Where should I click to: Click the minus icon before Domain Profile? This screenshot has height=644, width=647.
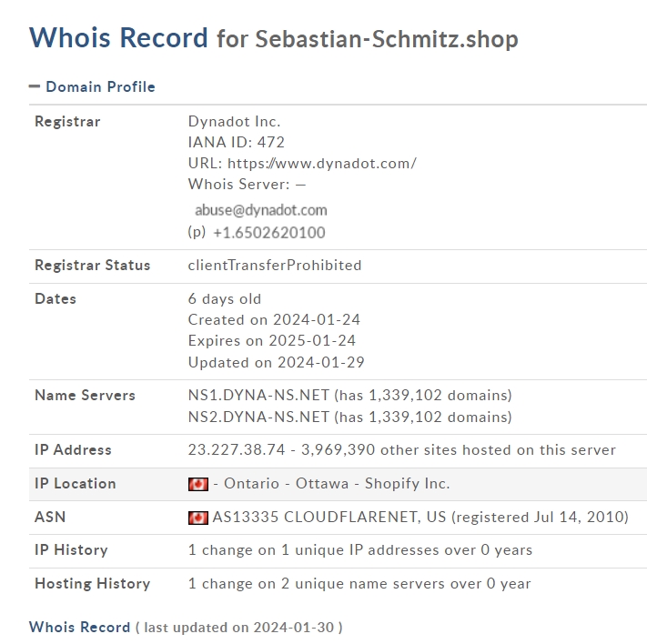point(35,86)
